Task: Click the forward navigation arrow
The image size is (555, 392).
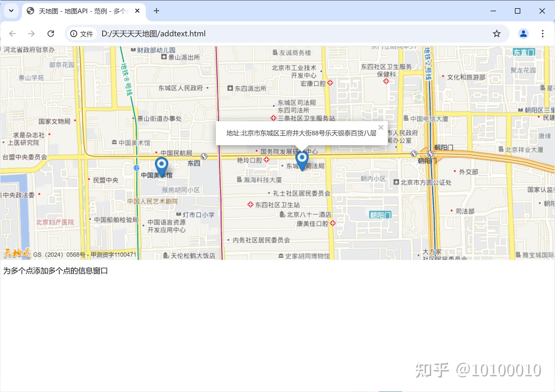Action: (32, 34)
